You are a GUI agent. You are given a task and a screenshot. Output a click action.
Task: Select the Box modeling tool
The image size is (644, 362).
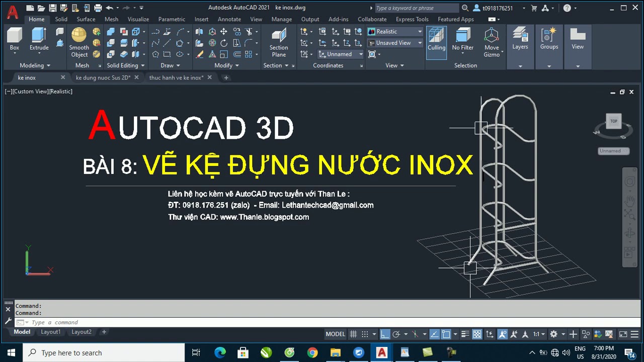point(14,39)
